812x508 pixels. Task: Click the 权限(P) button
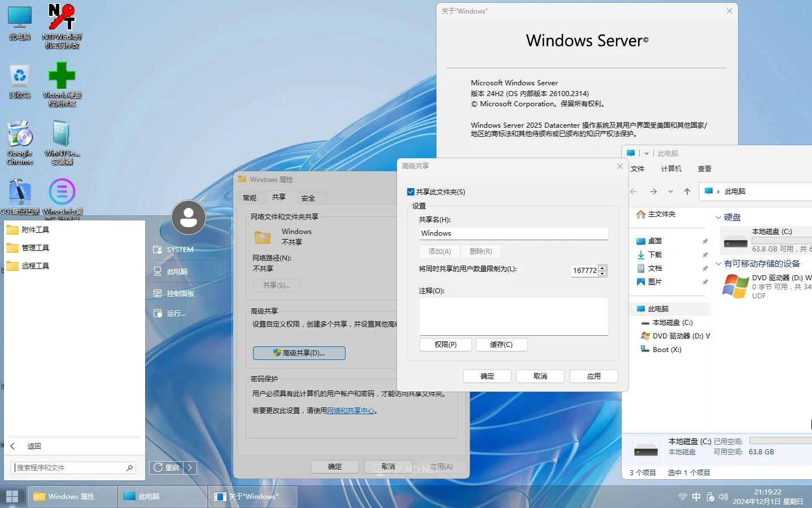click(446, 345)
